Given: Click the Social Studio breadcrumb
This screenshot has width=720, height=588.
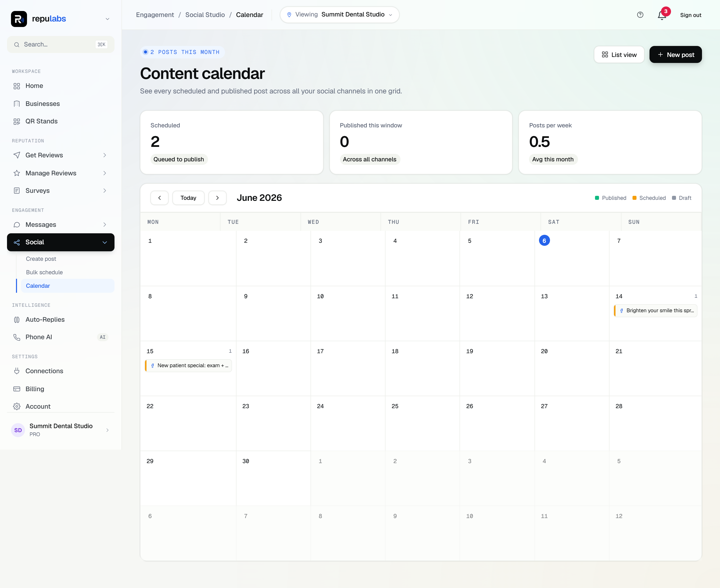Looking at the screenshot, I should (205, 14).
